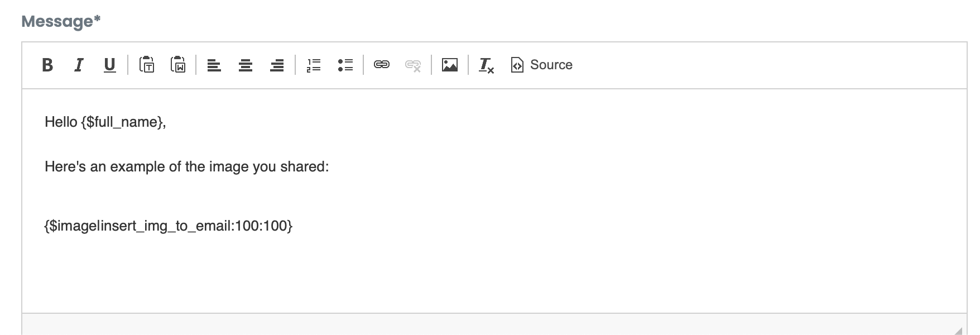Insert a numbered list
Screen dimensions: 980x335
tap(314, 65)
